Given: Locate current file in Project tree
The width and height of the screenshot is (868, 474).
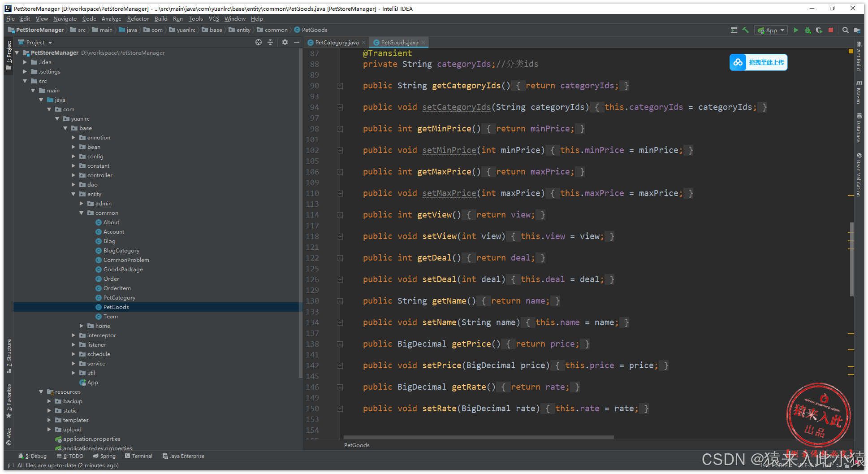Looking at the screenshot, I should click(259, 42).
